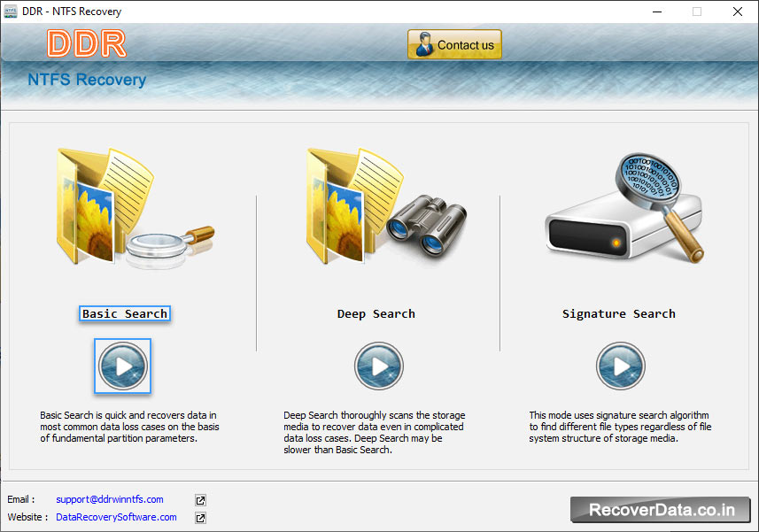The width and height of the screenshot is (759, 532).
Task: Open the support@ddrwinntfs.com email link
Action: [x=110, y=499]
